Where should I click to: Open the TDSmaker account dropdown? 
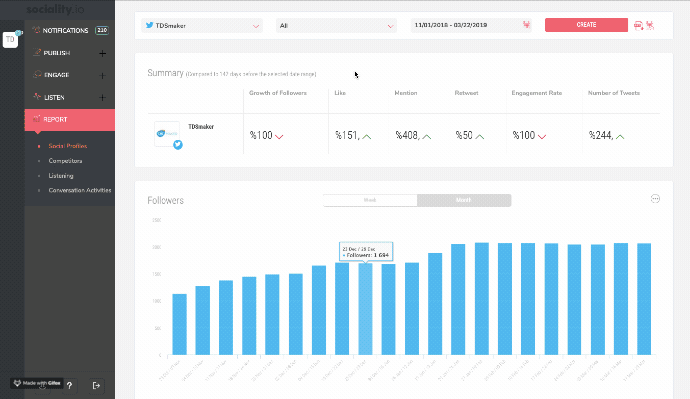[x=202, y=26]
